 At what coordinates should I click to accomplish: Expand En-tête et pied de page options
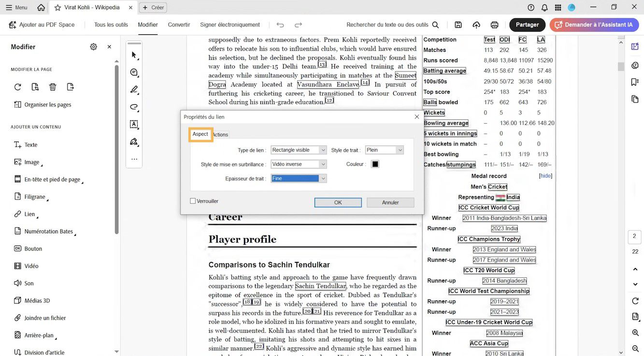point(83,182)
